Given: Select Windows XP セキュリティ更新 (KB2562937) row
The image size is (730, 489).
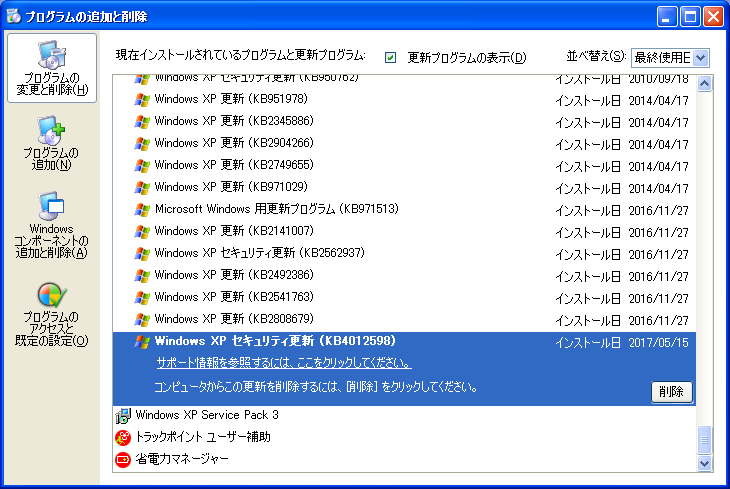Looking at the screenshot, I should 404,253.
